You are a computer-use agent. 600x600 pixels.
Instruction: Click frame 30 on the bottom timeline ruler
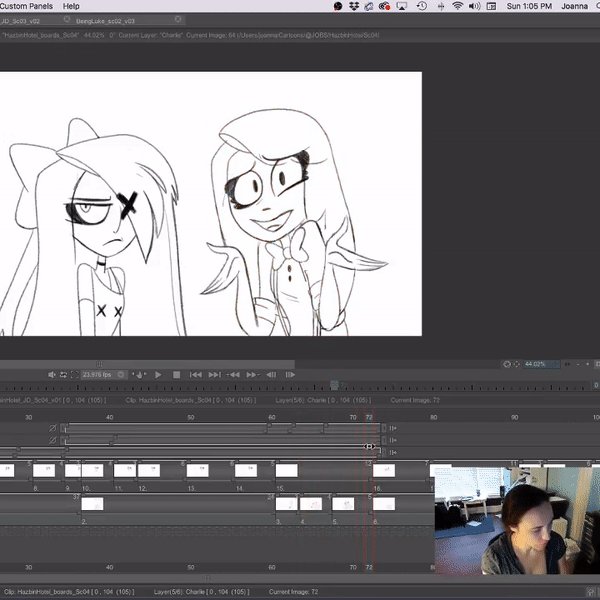point(29,567)
